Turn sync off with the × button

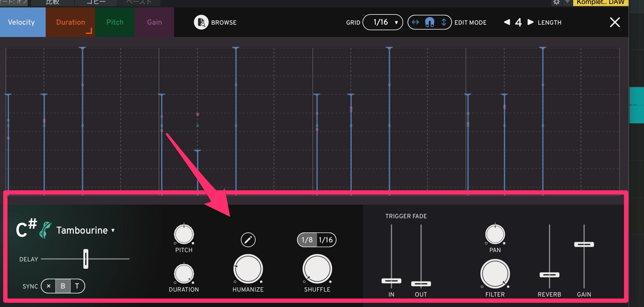pos(48,286)
